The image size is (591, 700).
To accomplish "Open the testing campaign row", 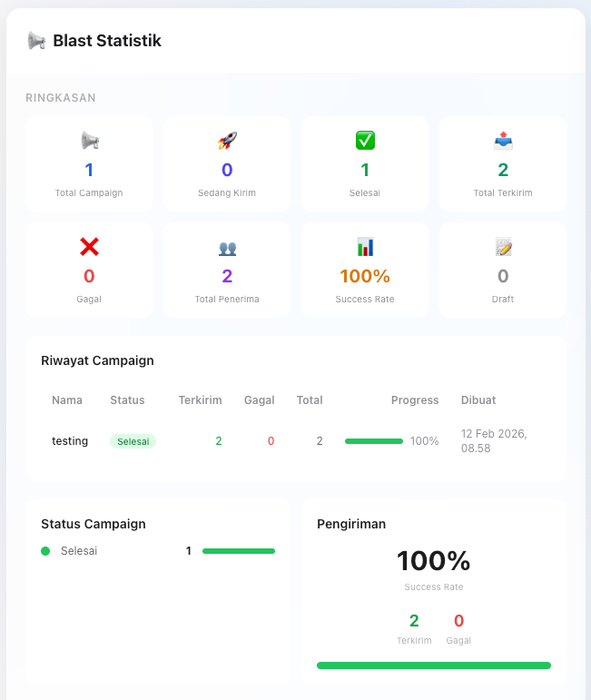I will tap(70, 441).
